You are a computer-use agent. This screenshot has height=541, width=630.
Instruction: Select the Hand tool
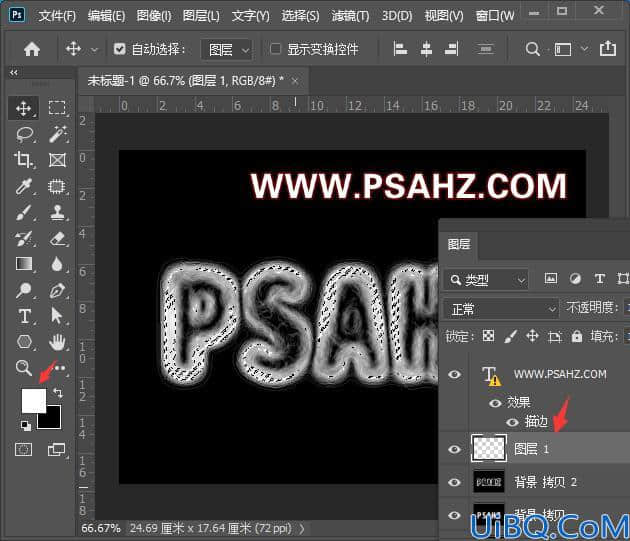coord(57,342)
